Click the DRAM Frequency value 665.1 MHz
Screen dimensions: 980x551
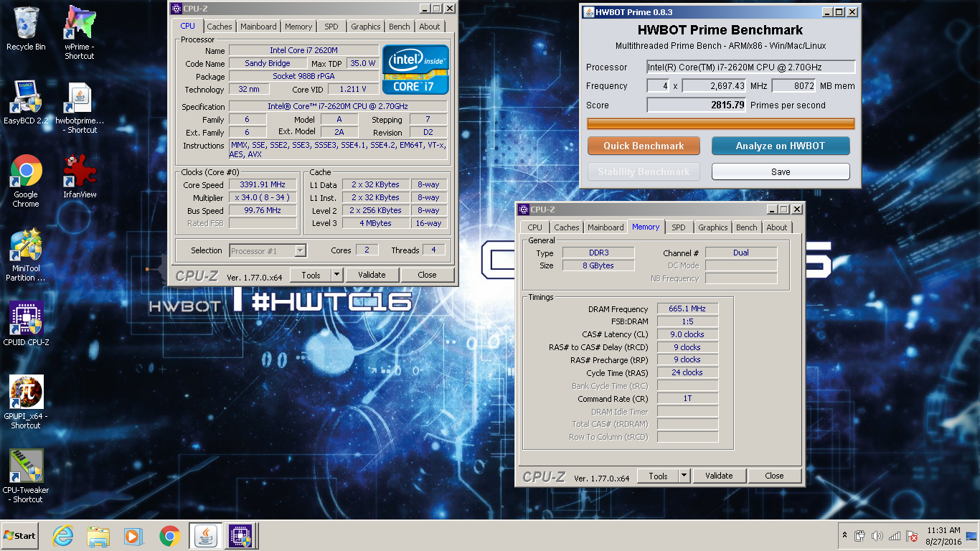(x=687, y=309)
